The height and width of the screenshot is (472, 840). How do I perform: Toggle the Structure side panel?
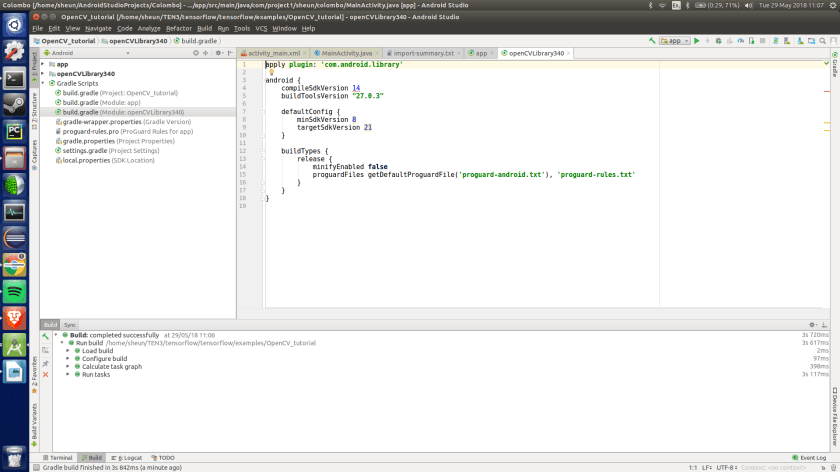(33, 113)
